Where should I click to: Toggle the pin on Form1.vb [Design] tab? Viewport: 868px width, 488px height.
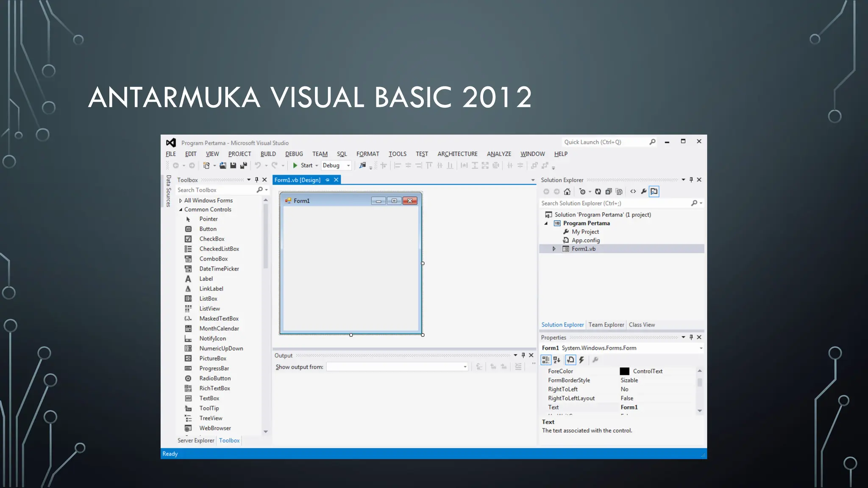tap(327, 180)
